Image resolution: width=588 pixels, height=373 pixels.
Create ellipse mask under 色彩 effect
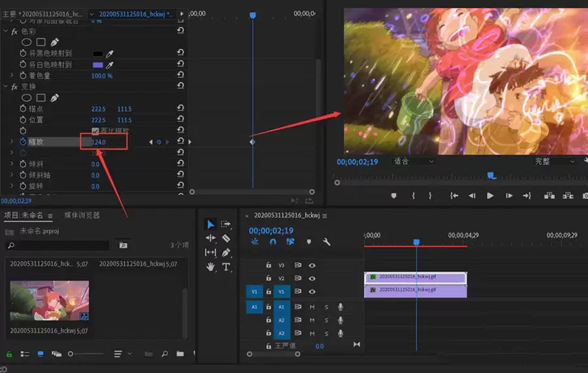[x=26, y=42]
